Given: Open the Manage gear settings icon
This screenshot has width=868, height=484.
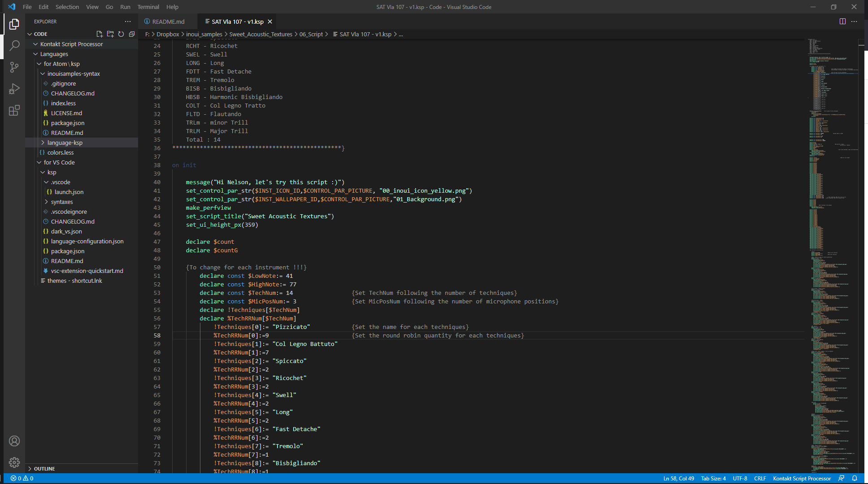Looking at the screenshot, I should click(x=14, y=462).
